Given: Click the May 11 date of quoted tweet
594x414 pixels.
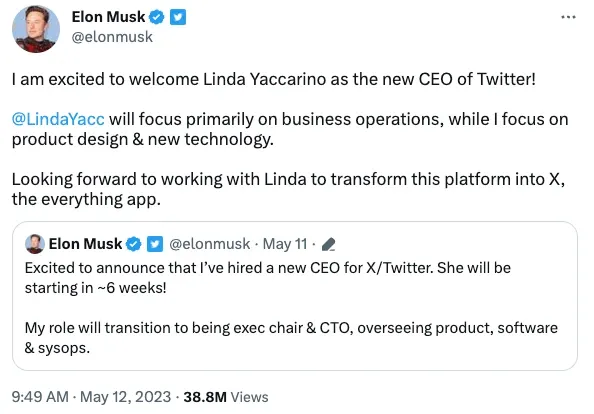Looking at the screenshot, I should pos(285,244).
